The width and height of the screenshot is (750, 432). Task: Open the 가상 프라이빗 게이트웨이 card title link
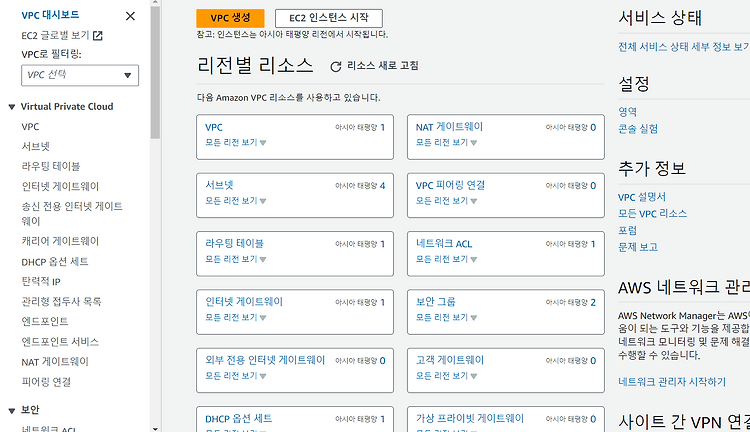pyautogui.click(x=470, y=419)
